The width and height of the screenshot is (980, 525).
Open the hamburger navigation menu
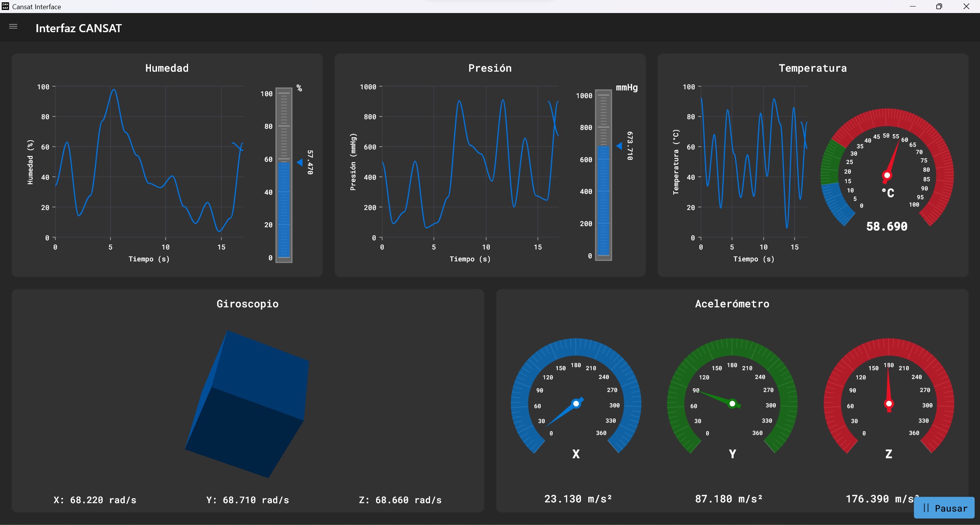pyautogui.click(x=13, y=26)
